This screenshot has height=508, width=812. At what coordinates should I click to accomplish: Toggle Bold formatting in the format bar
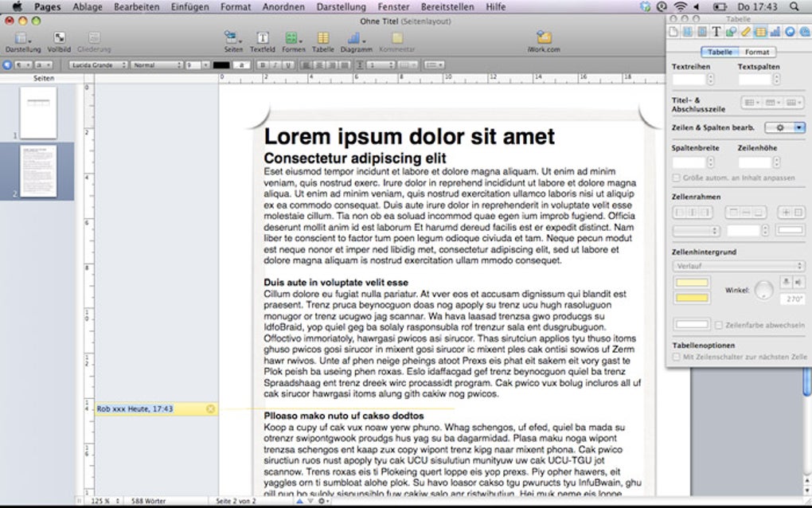click(x=263, y=65)
